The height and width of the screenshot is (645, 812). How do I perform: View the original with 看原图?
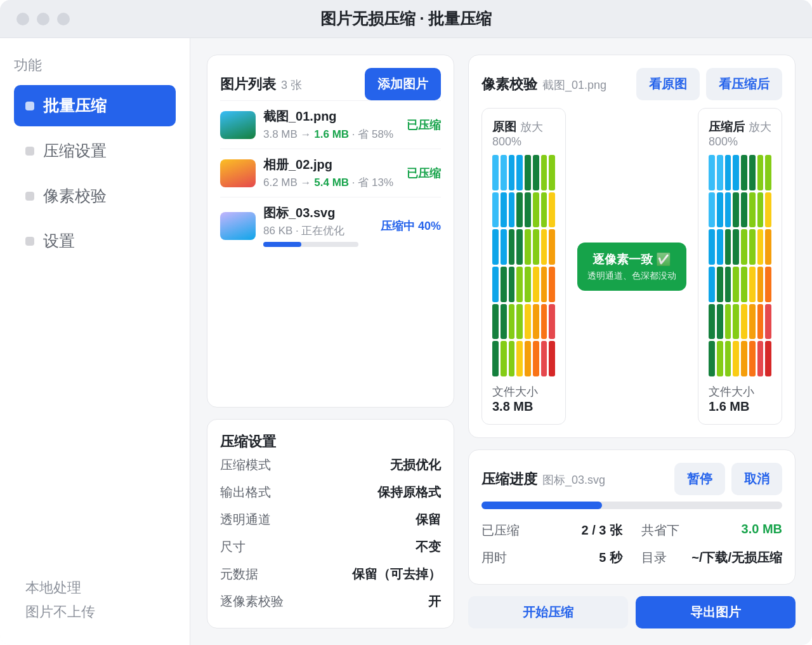tap(668, 84)
